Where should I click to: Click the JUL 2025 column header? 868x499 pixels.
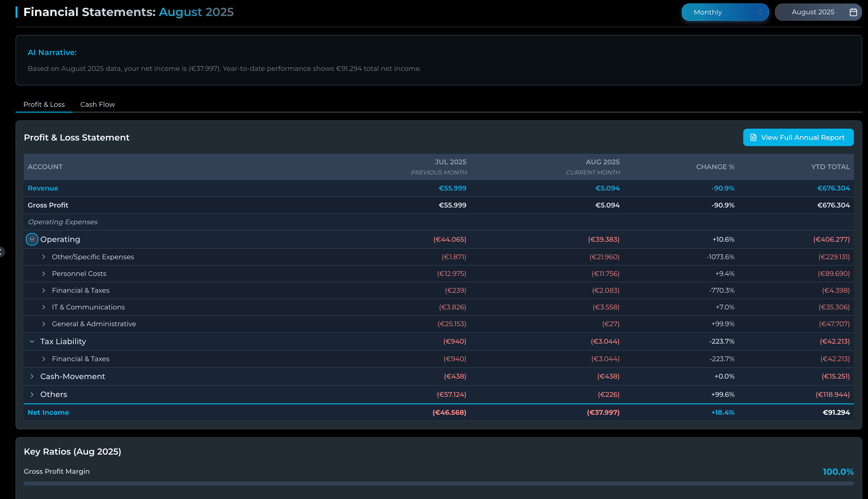tap(451, 162)
